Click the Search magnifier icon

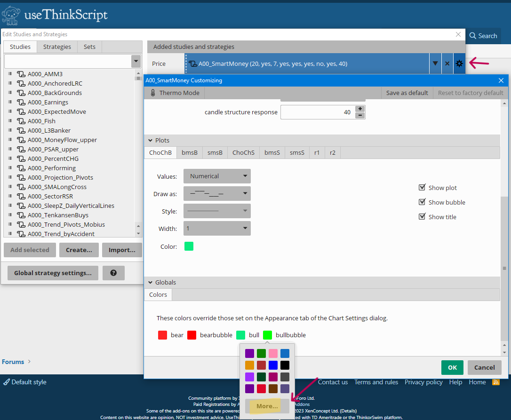point(472,36)
